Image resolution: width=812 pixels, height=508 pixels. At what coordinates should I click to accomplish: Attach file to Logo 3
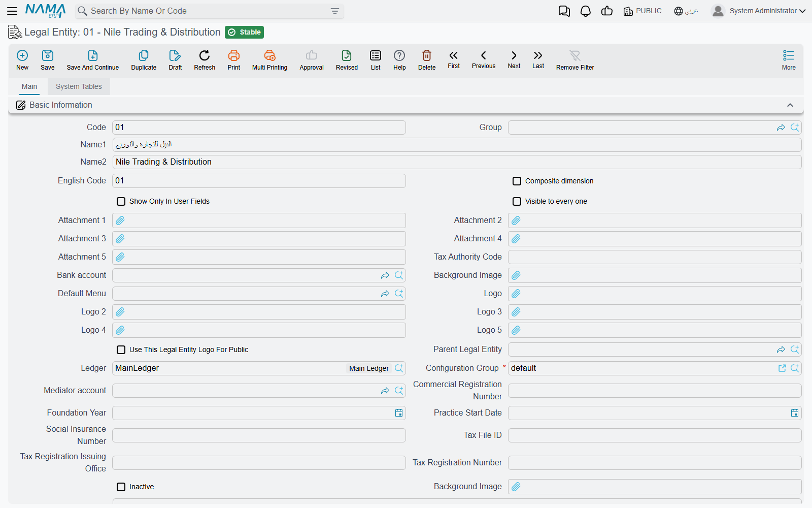click(516, 312)
